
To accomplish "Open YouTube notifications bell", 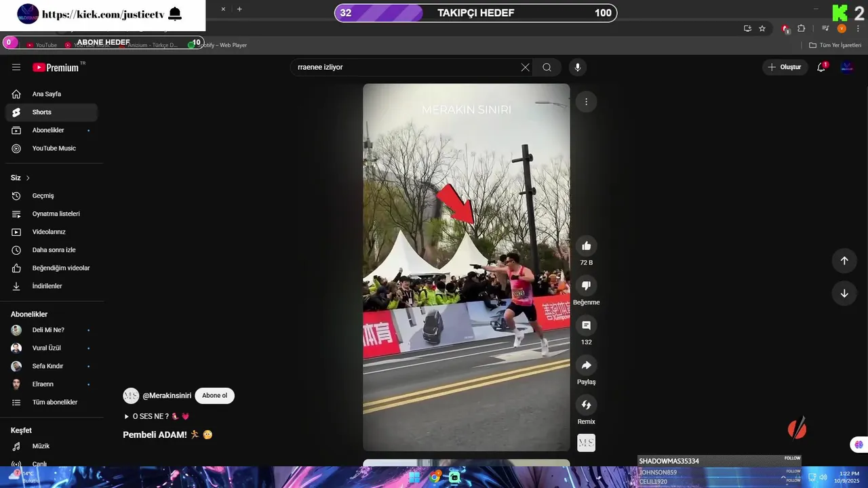I will pos(821,67).
